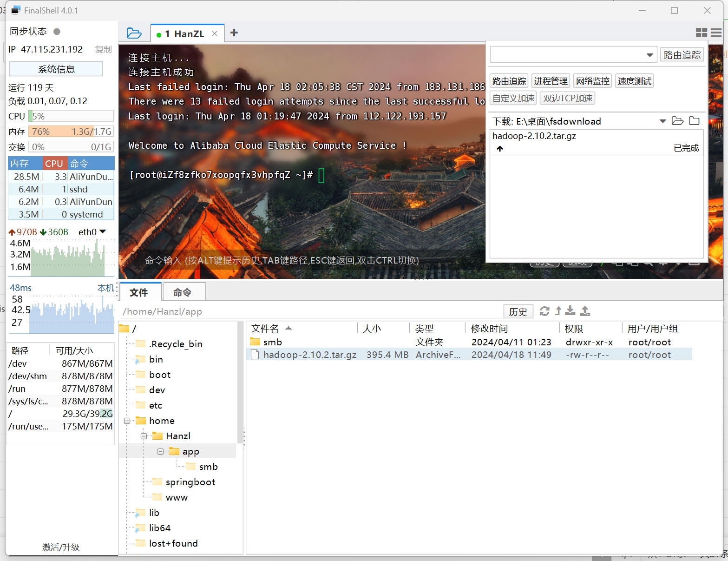Click the memory usage bar 76%

click(x=71, y=132)
